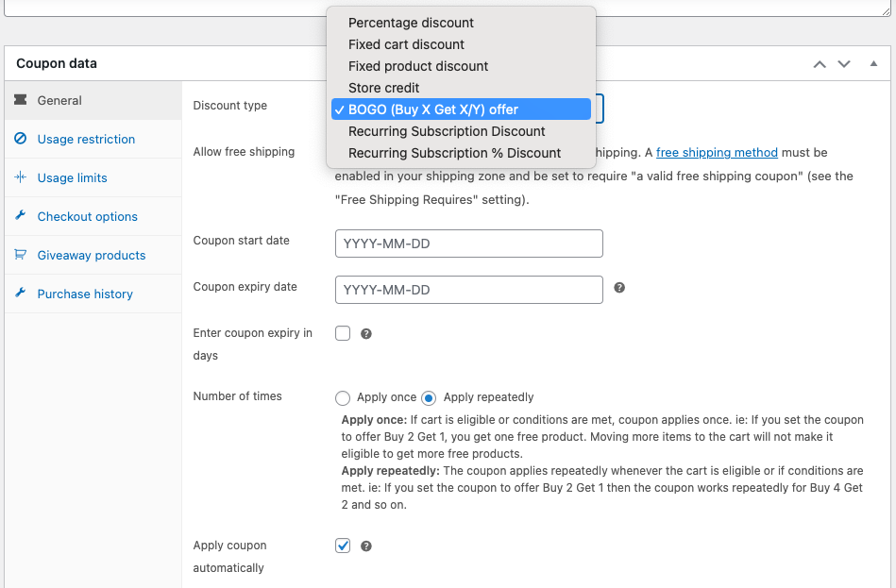Open the Usage restriction tab
Image resolution: width=896 pixels, height=588 pixels.
(93, 139)
